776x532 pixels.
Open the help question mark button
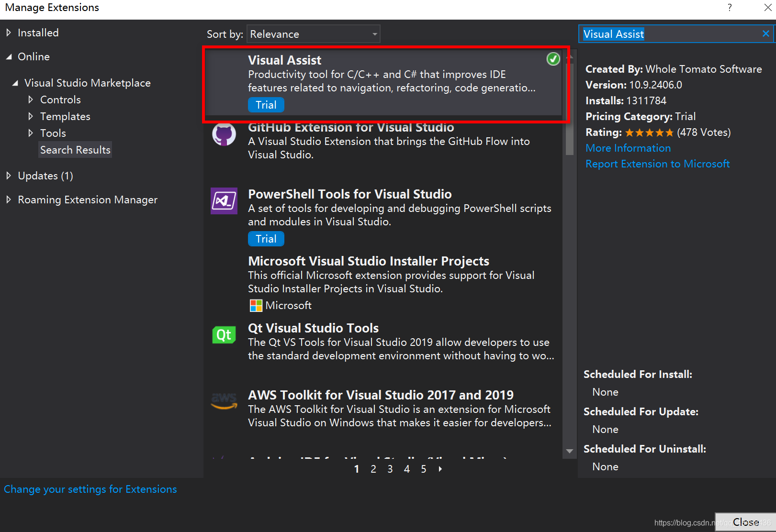click(x=730, y=8)
